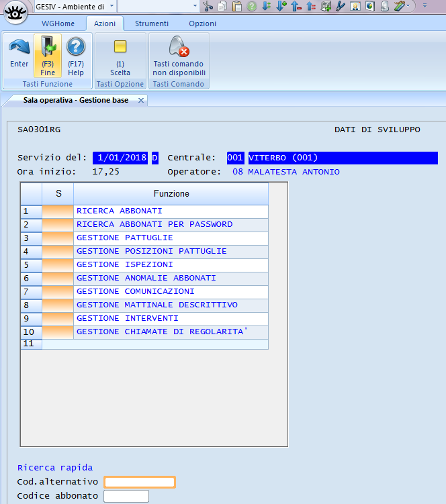Click row header number 10
The height and width of the screenshot is (504, 446).
click(31, 332)
